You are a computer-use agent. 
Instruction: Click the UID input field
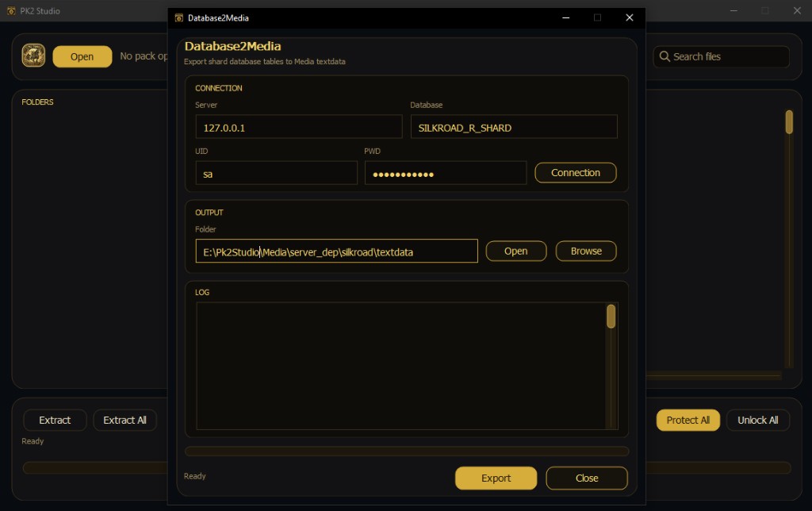click(277, 173)
